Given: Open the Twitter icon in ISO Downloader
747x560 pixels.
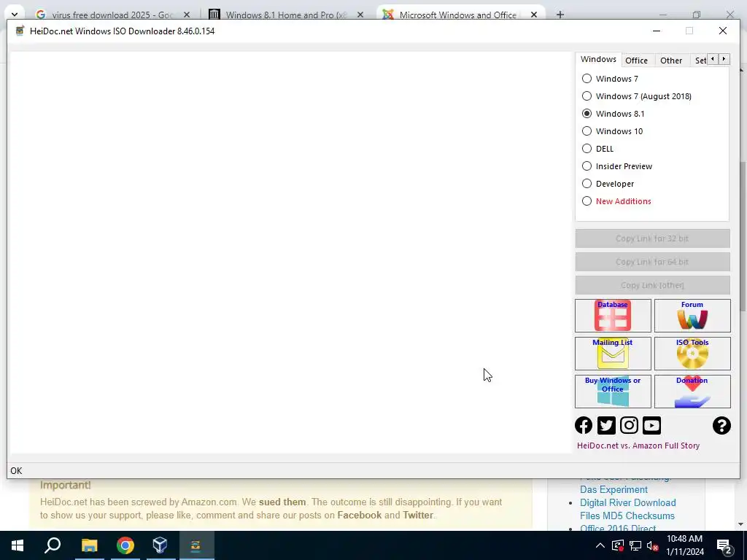Looking at the screenshot, I should click(x=606, y=425).
